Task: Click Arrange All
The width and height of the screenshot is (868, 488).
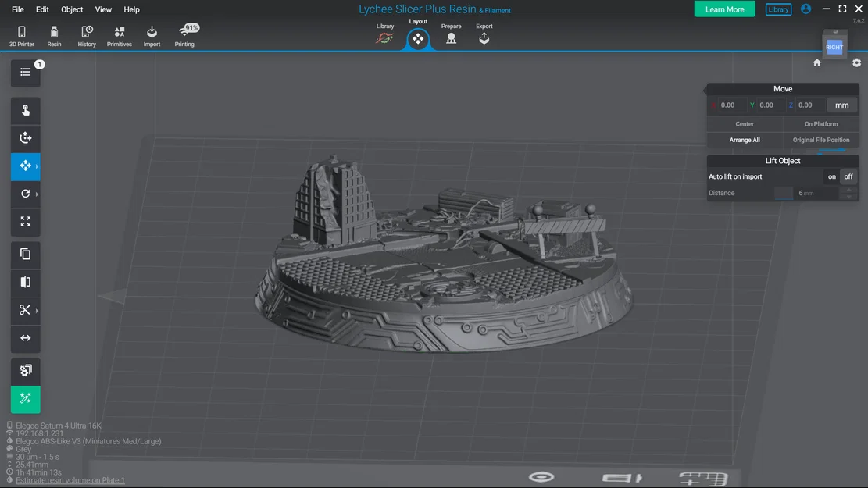Action: coord(745,140)
